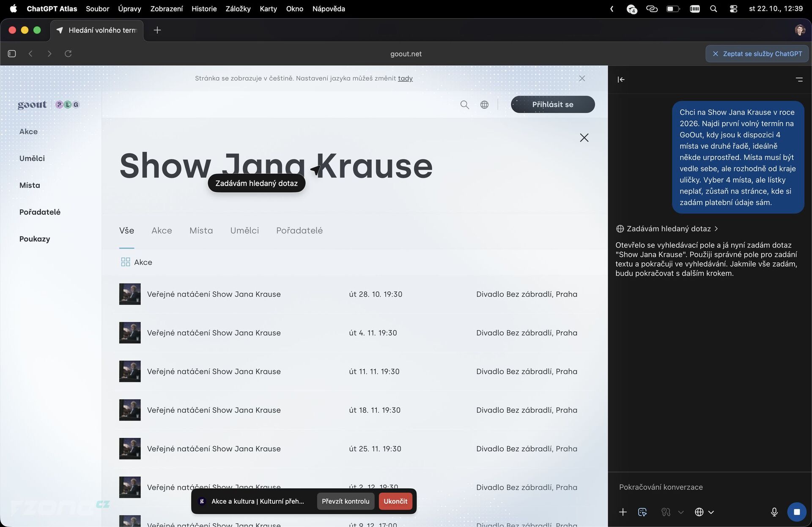Toggle the browser sidebar icon

click(12, 54)
